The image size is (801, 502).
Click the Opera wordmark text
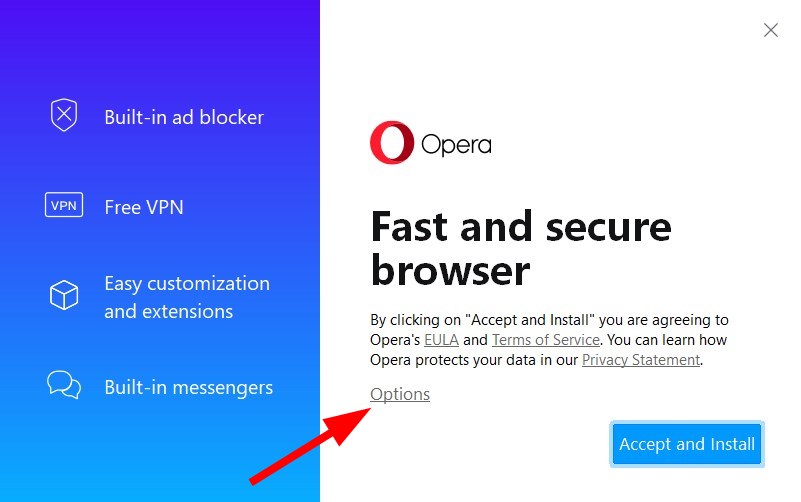click(456, 145)
